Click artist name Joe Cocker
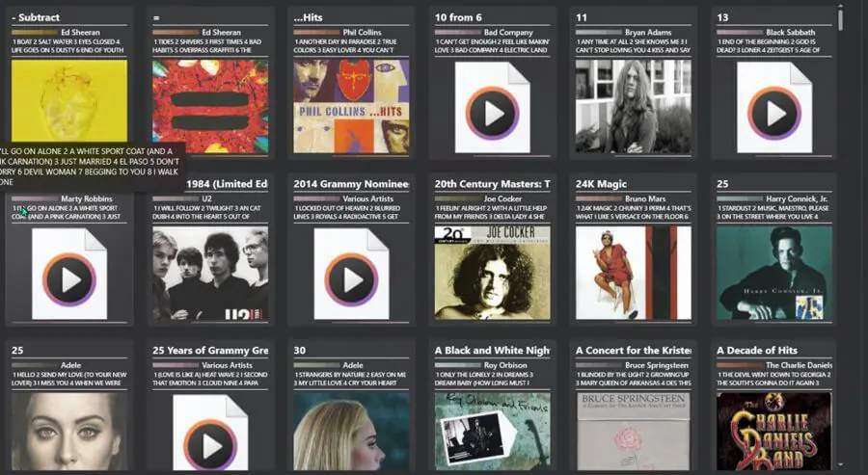The height and width of the screenshot is (475, 868). 502,198
